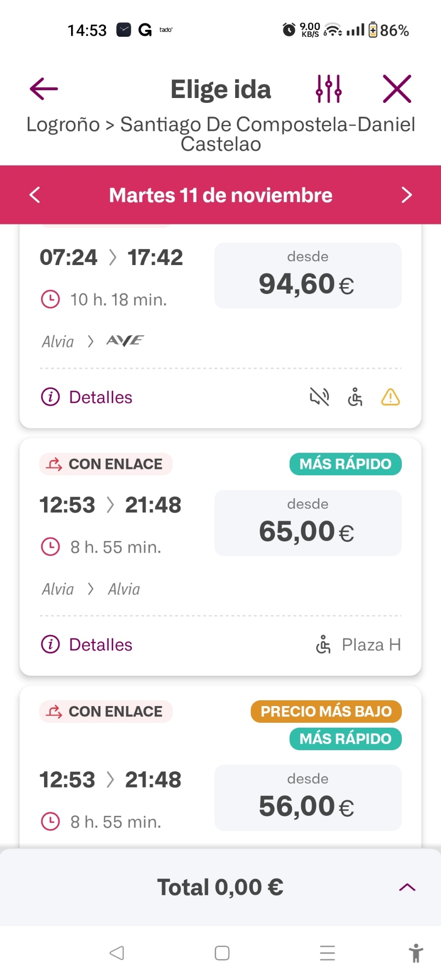The height and width of the screenshot is (980, 441).
Task: Tap the Android back navigation button
Action: [x=117, y=953]
